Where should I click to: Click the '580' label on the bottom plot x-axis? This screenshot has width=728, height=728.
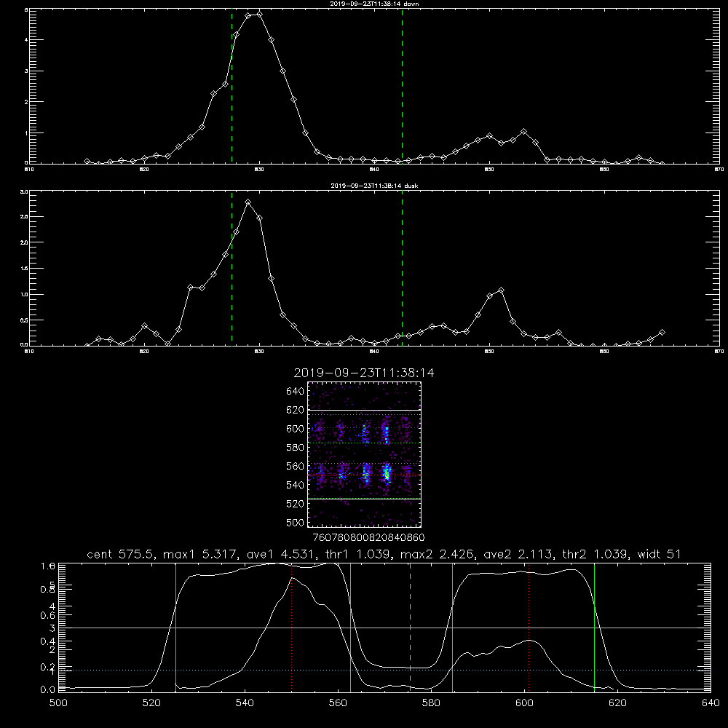(x=431, y=703)
